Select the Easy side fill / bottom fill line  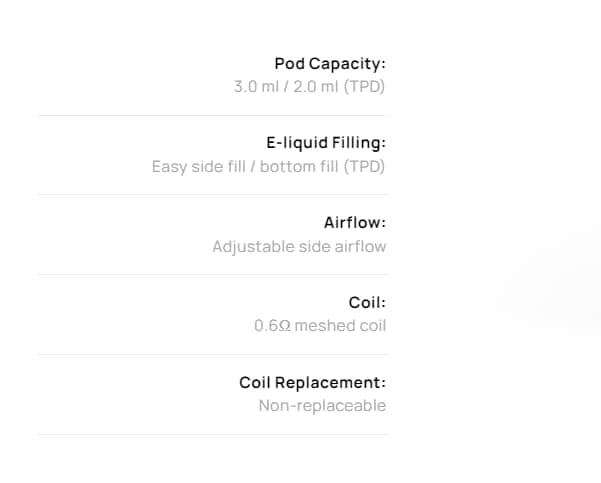[x=268, y=166]
